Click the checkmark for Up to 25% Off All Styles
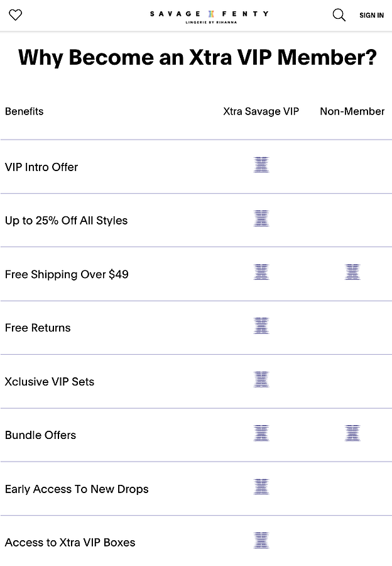The image size is (392, 566). click(x=261, y=218)
